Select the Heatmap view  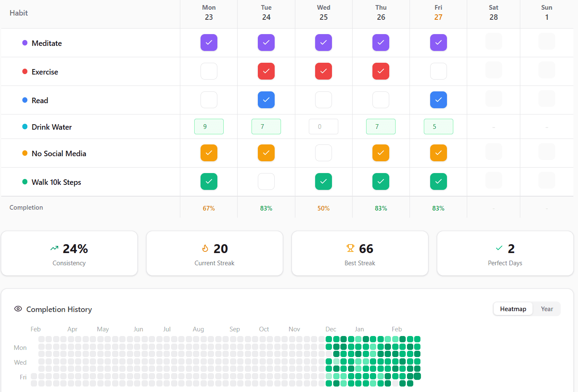(513, 309)
